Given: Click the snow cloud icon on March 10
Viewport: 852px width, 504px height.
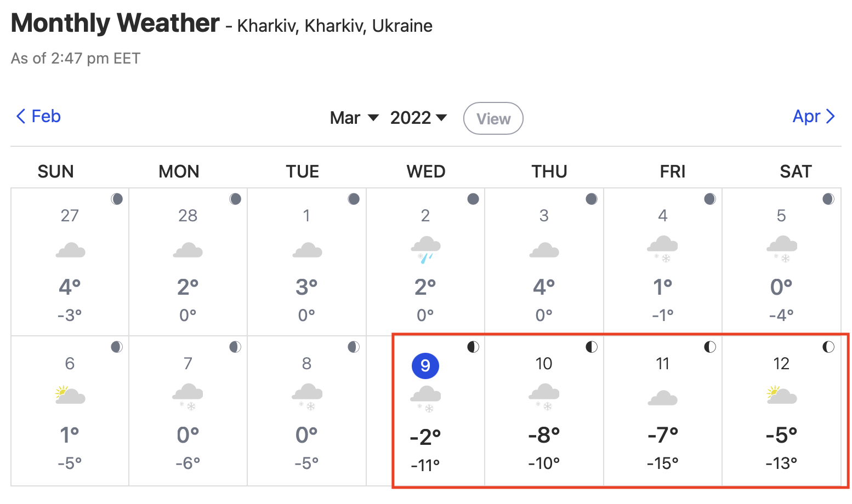Looking at the screenshot, I should 544,397.
